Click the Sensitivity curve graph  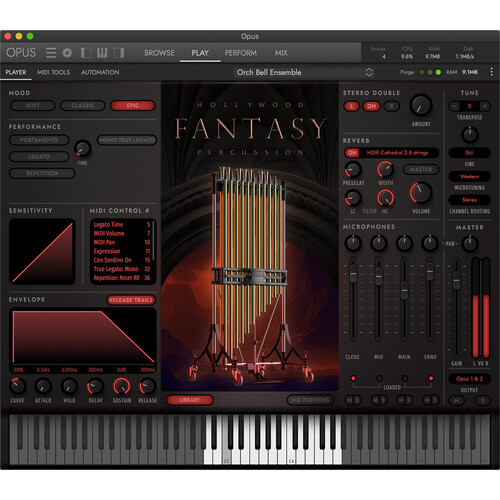42,252
